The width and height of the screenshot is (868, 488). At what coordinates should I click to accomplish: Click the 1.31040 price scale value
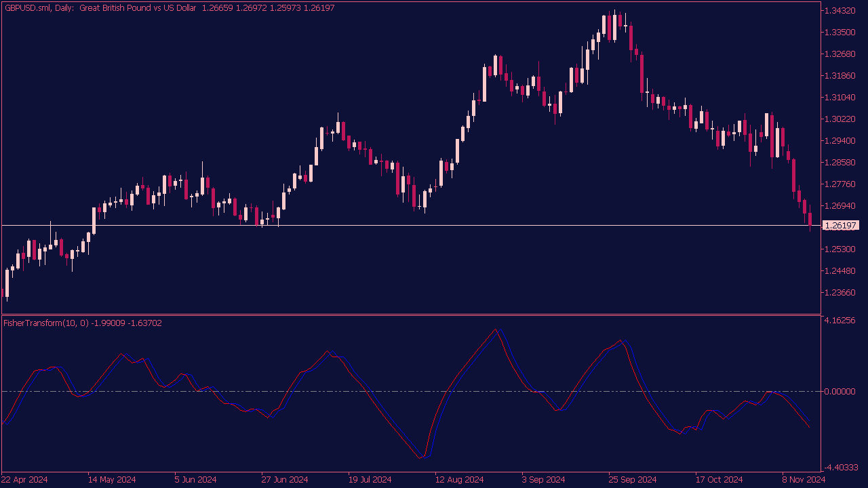click(x=840, y=98)
